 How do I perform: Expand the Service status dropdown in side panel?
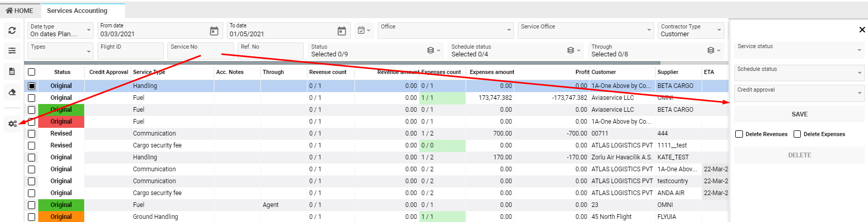(x=799, y=50)
